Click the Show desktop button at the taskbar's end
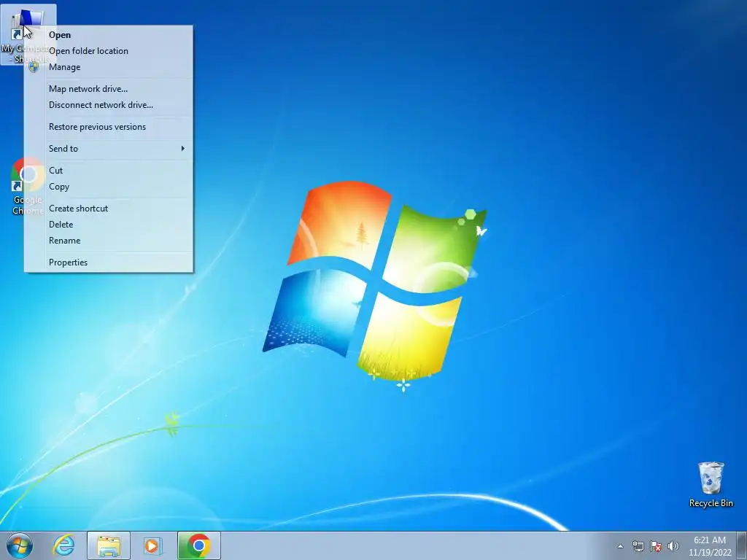747x560 pixels. 742,545
